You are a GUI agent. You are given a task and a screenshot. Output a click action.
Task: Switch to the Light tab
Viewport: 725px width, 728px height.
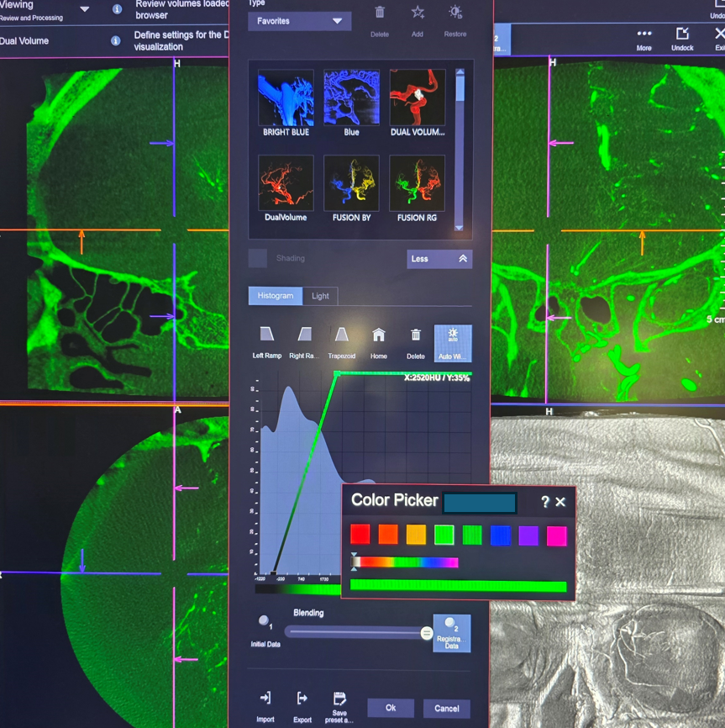point(320,296)
